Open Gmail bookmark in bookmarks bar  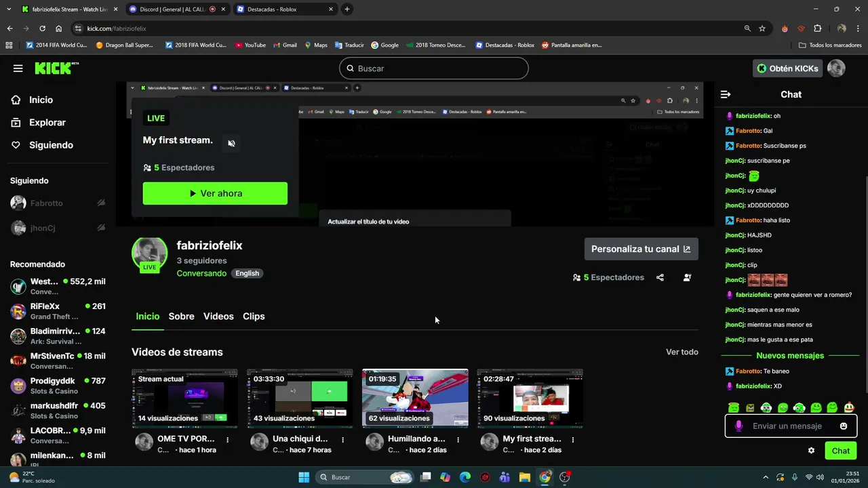point(285,45)
